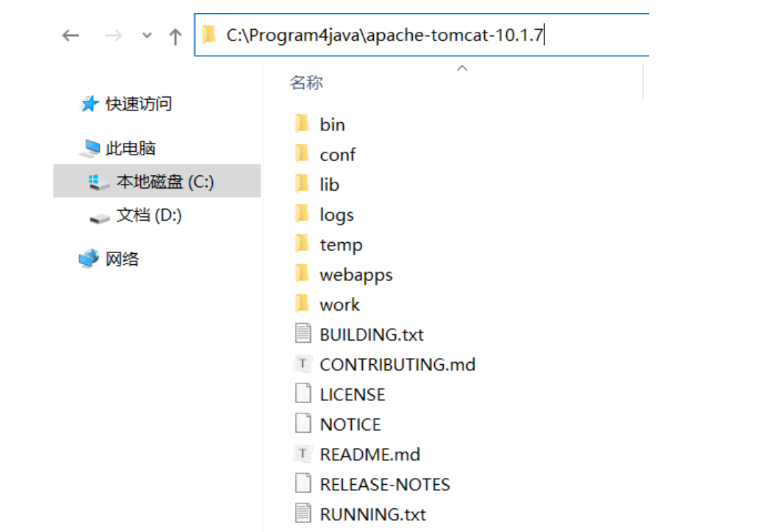Screen dimensions: 781x532
Task: Select the CONTRIBUTING.md file icon
Action: [x=303, y=363]
